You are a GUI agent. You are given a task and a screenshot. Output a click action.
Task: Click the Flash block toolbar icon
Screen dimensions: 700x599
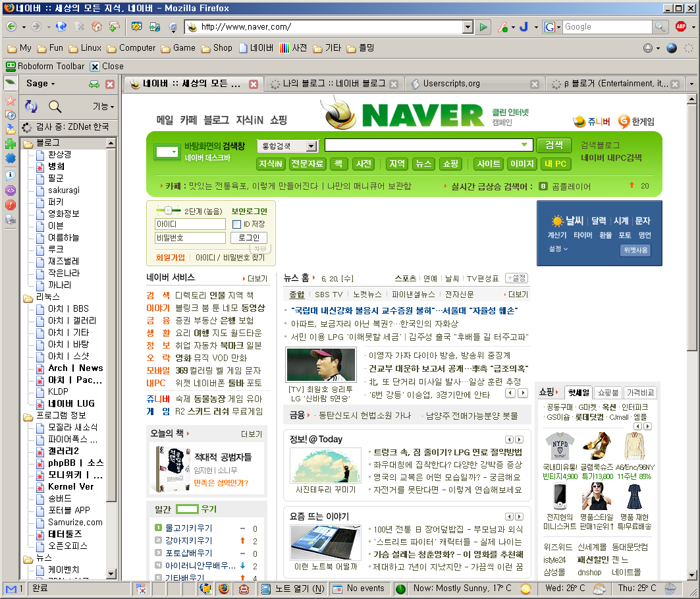click(502, 27)
